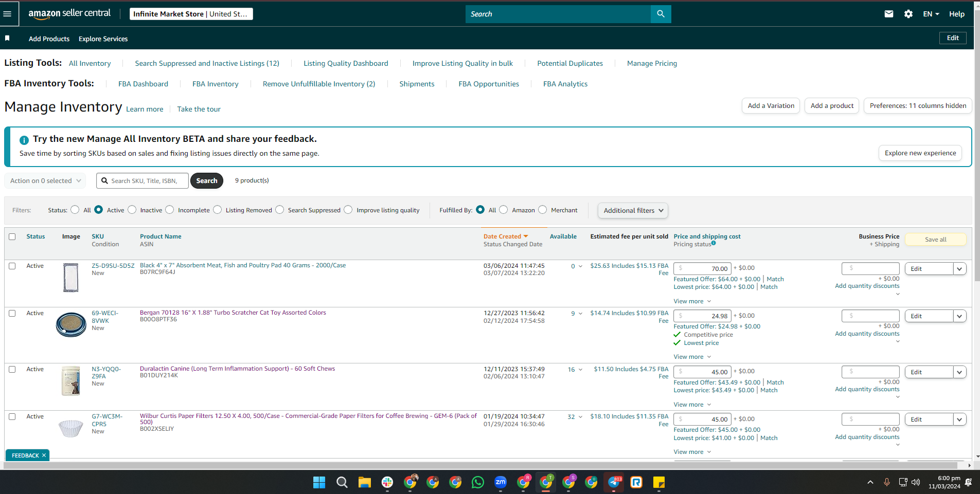Open the Sticky Notes taskbar icon
This screenshot has width=980, height=494.
[659, 482]
